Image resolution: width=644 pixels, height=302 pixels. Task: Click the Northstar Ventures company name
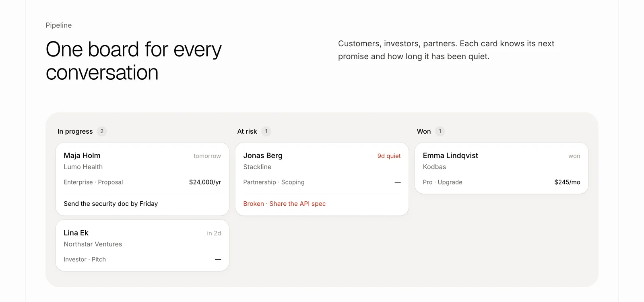(93, 244)
